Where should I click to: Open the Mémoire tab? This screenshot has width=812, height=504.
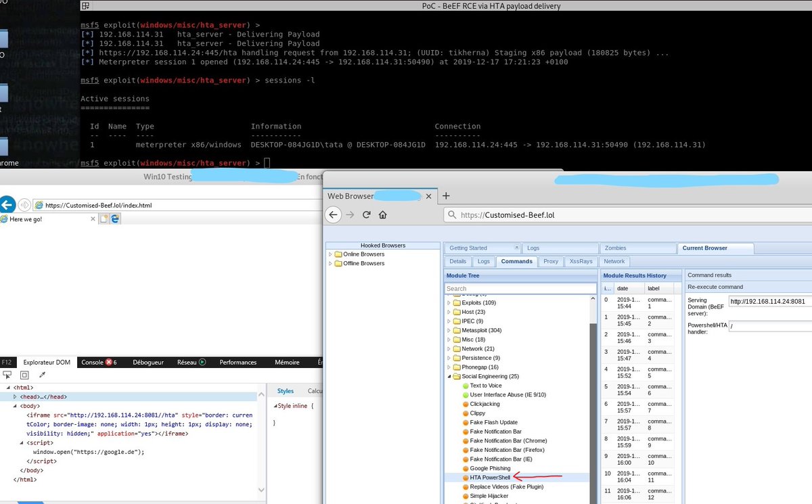[x=287, y=362]
